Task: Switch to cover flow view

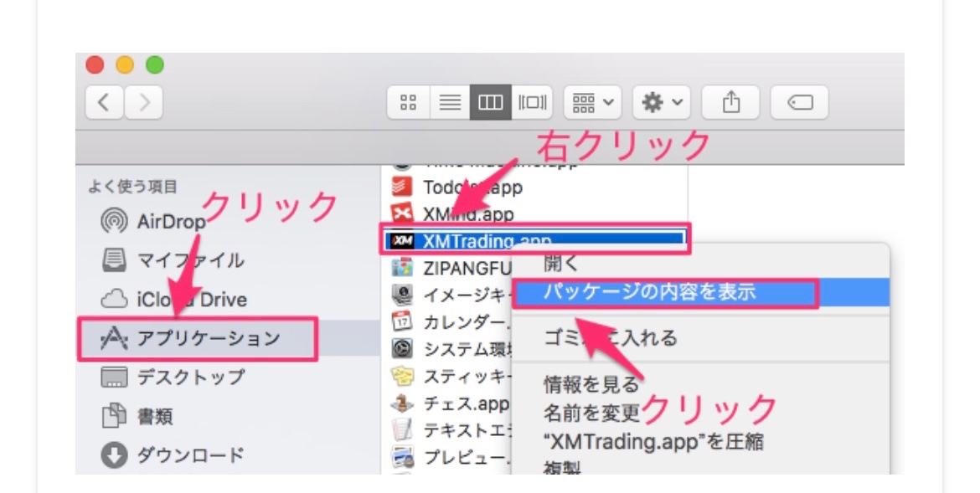Action: point(532,102)
